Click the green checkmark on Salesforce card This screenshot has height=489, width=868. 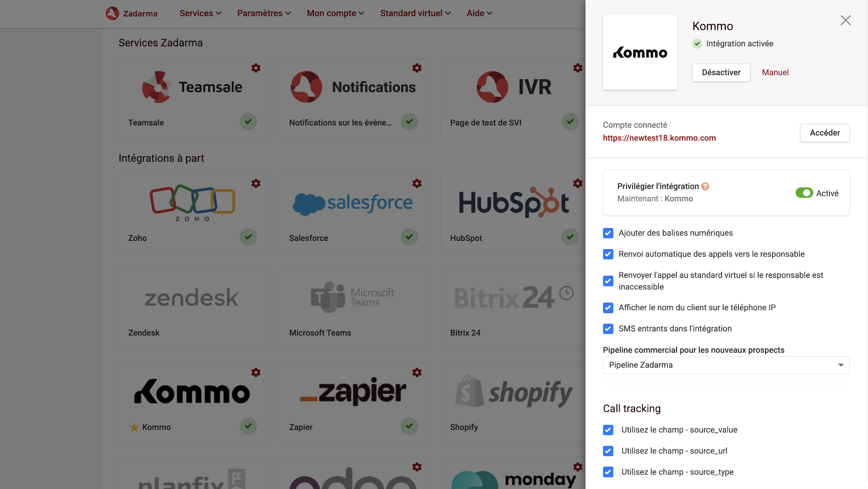point(409,237)
